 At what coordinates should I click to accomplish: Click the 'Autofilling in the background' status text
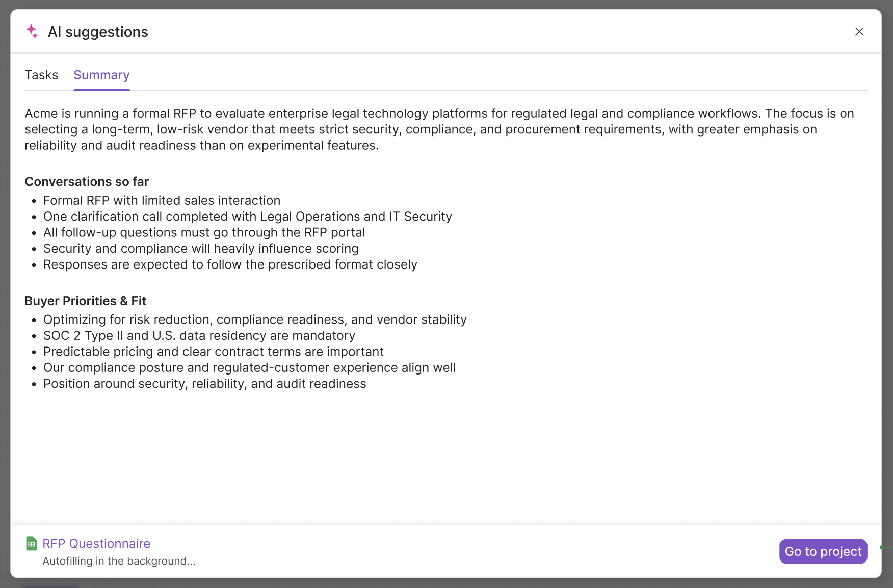119,561
